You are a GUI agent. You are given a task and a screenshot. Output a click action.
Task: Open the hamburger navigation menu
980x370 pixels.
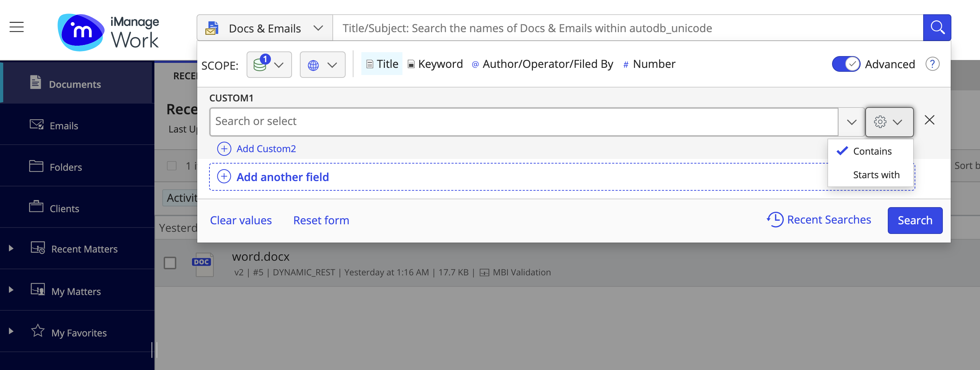(x=16, y=27)
